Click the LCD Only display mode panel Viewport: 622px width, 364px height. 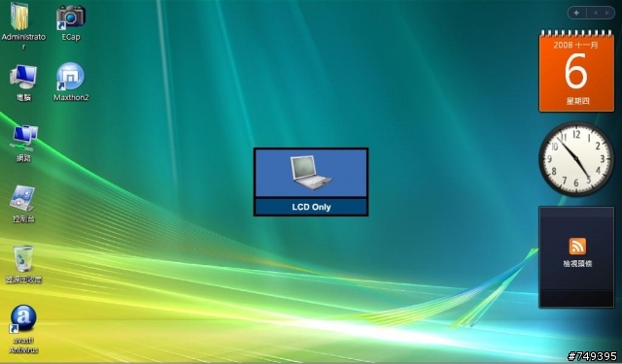311,182
